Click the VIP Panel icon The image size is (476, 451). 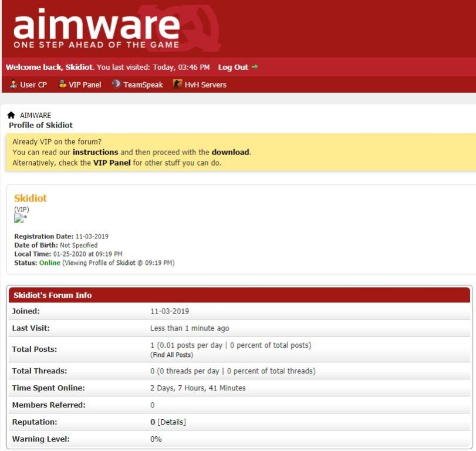62,85
